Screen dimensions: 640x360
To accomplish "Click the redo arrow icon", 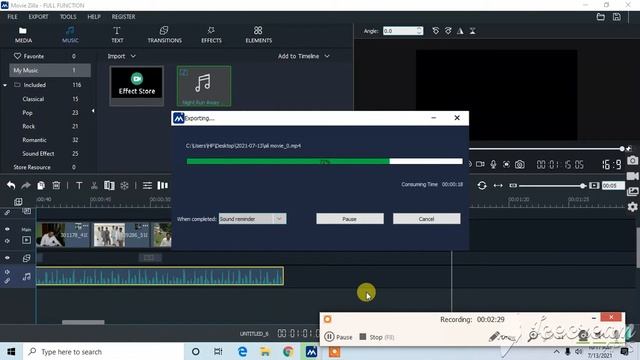I will (x=26, y=186).
